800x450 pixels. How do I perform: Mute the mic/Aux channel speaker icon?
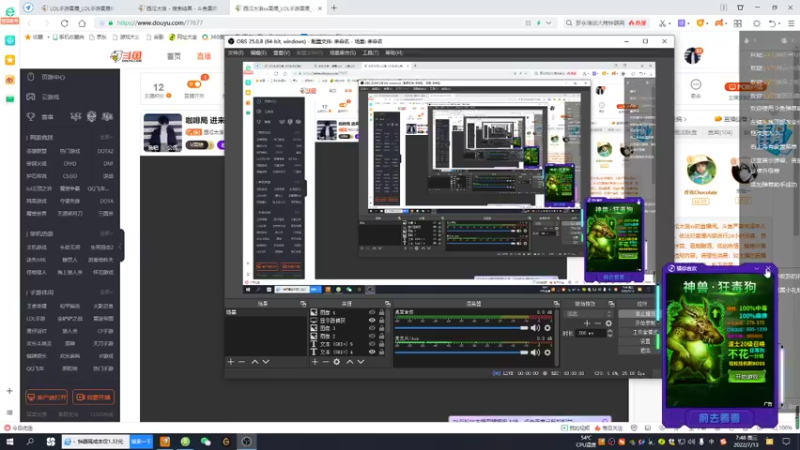(x=535, y=353)
